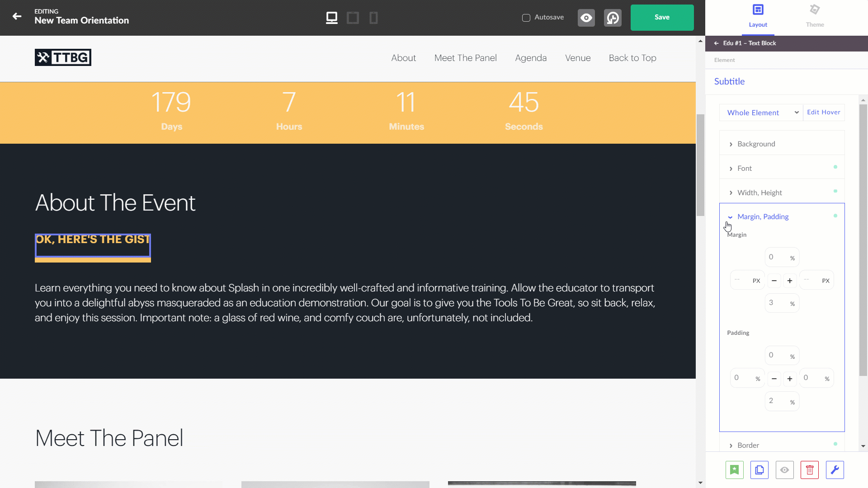Select the Meet The Panel heading
The width and height of the screenshot is (868, 488).
(109, 438)
